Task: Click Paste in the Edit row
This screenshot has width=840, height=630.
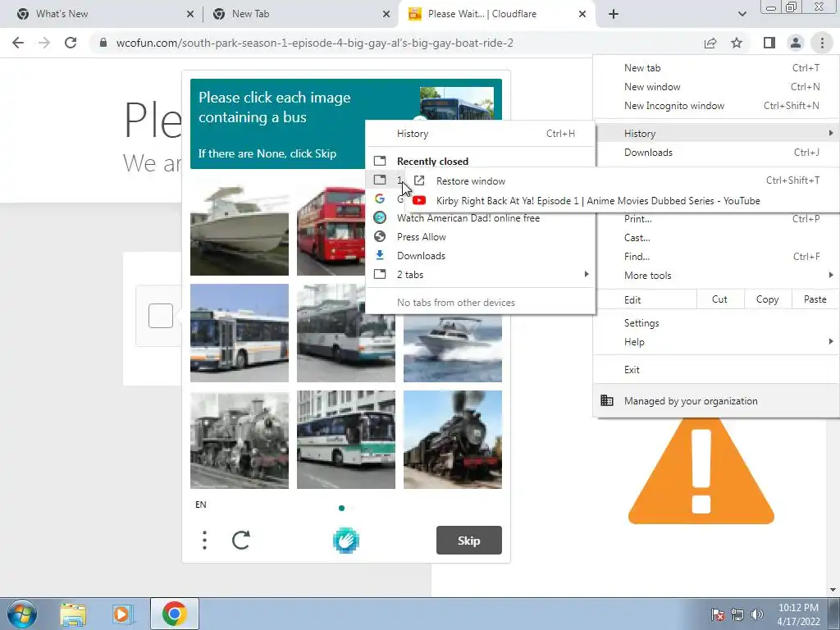Action: pos(815,299)
